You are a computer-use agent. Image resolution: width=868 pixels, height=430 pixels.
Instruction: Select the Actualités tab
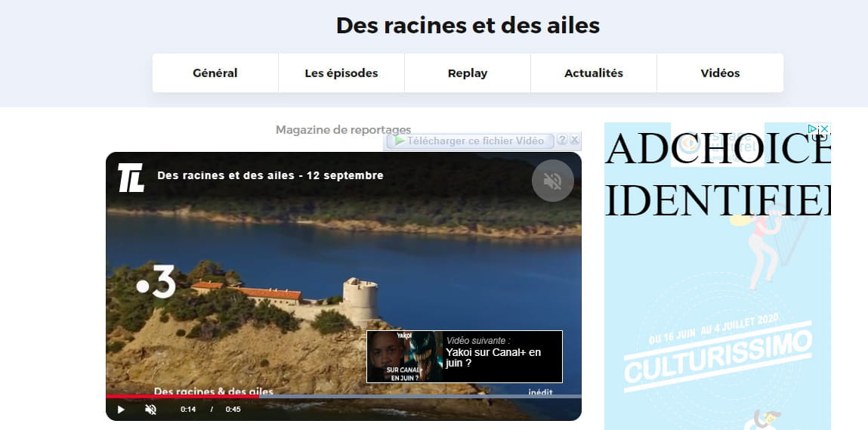point(594,73)
